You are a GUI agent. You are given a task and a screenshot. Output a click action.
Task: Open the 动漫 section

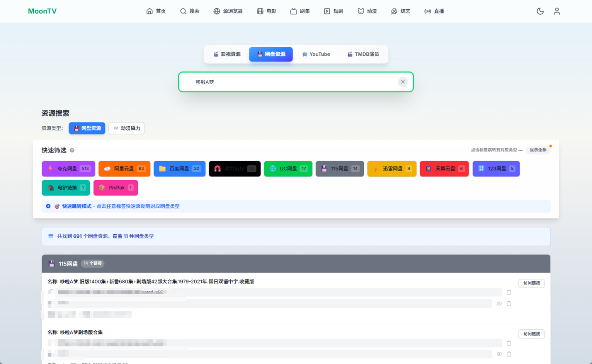coord(367,11)
